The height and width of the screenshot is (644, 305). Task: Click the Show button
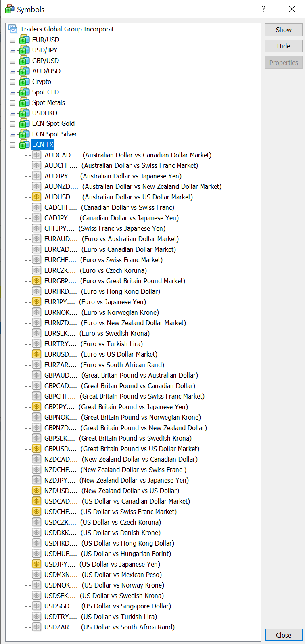tap(284, 30)
